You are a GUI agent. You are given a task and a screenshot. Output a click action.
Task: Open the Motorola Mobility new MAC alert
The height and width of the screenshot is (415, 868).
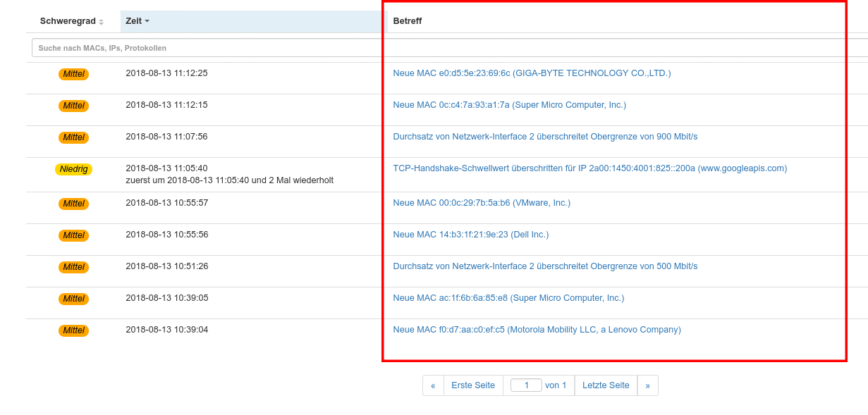tap(537, 330)
